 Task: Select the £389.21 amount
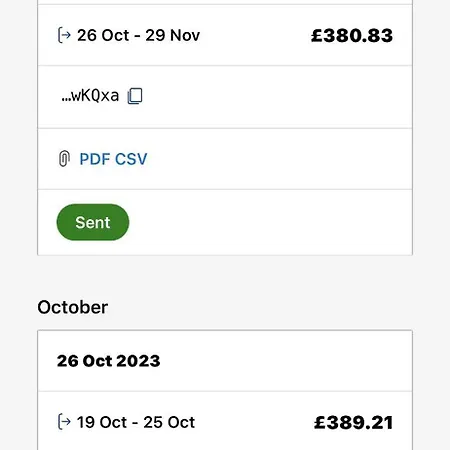tap(353, 422)
